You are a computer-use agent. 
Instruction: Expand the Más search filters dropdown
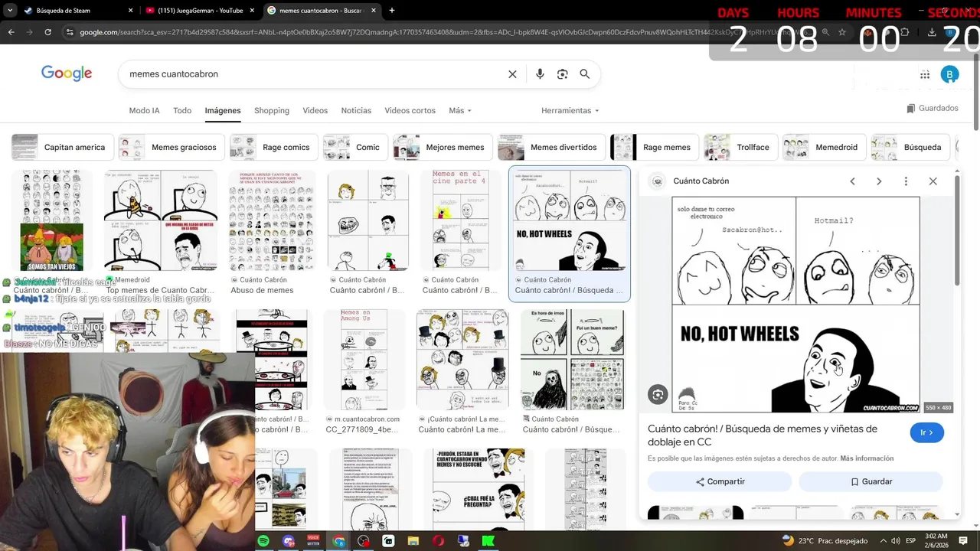tap(460, 111)
